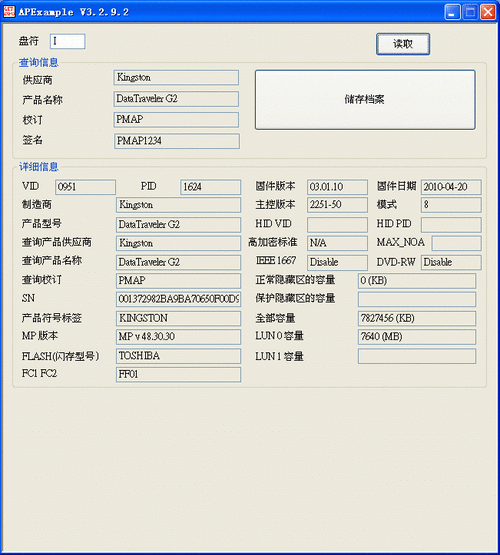Click the SN serial number field
The image size is (500, 555).
click(x=178, y=299)
